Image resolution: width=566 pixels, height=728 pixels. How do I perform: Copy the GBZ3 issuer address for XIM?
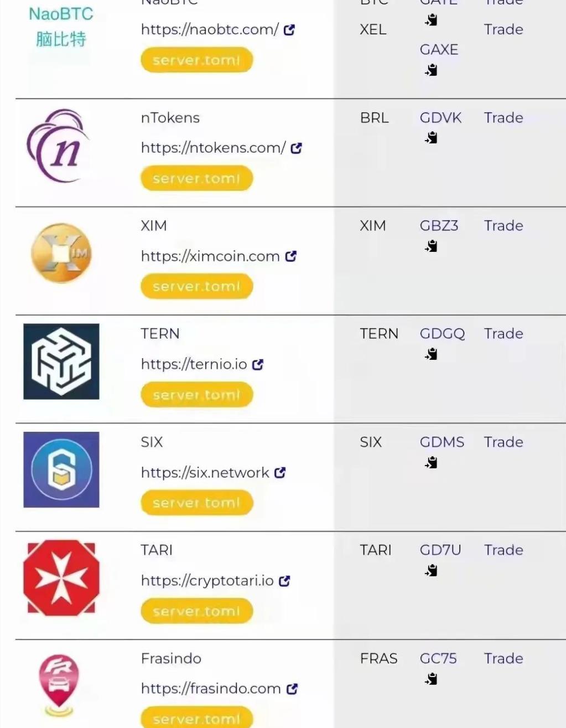(432, 246)
